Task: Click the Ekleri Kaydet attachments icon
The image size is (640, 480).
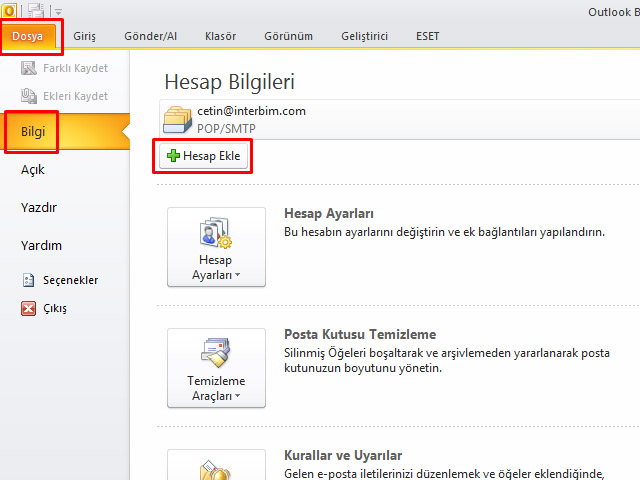Action: tap(27, 96)
